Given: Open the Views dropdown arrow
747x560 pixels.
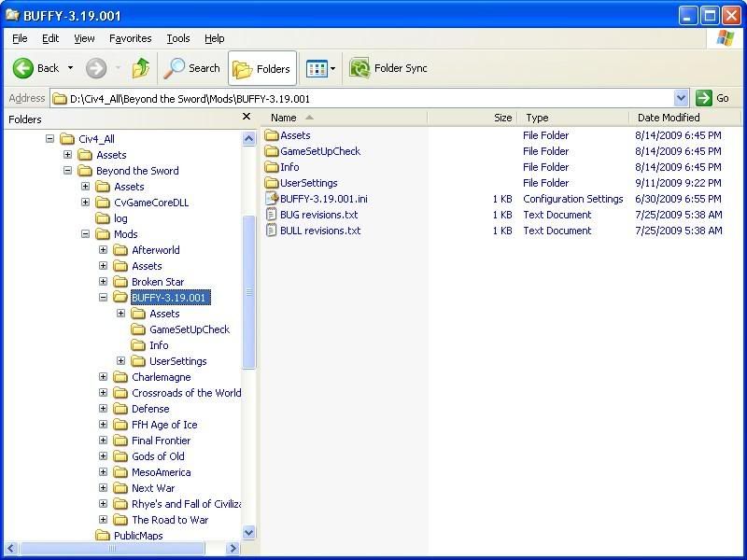Looking at the screenshot, I should 333,68.
